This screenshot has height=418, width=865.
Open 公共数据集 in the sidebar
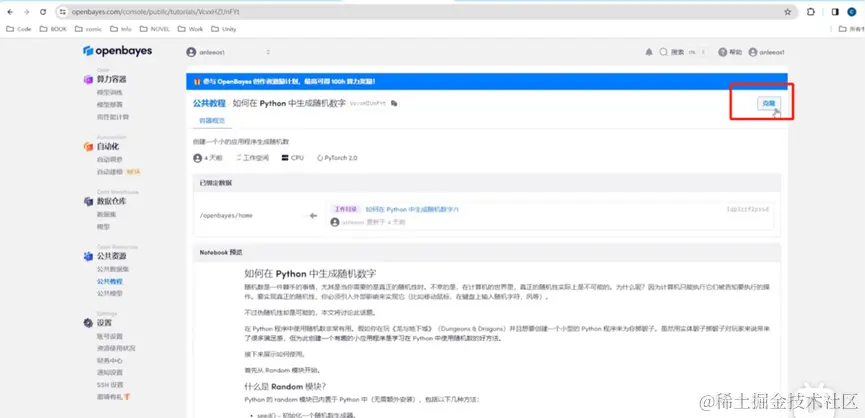(x=113, y=269)
